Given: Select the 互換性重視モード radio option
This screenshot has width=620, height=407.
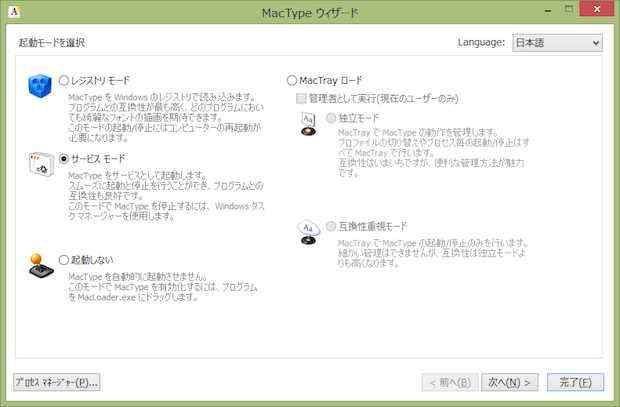Looking at the screenshot, I should point(331,226).
